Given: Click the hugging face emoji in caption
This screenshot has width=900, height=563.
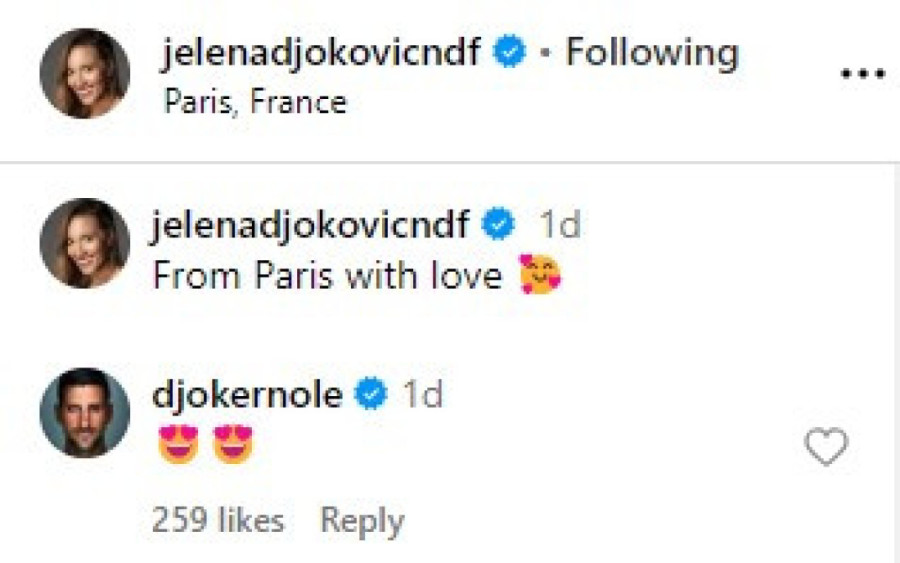Looking at the screenshot, I should click(541, 276).
